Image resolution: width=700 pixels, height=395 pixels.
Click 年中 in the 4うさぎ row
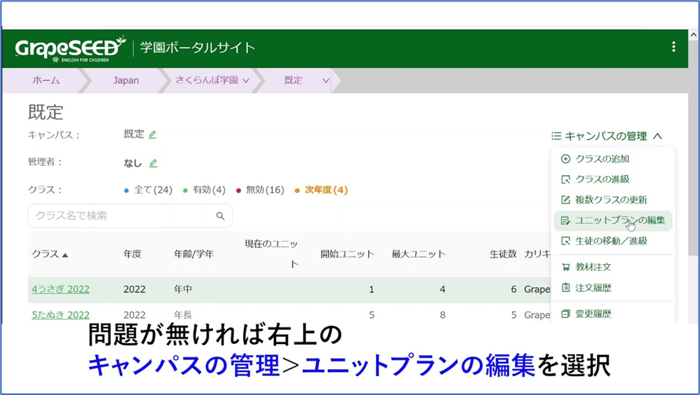183,289
